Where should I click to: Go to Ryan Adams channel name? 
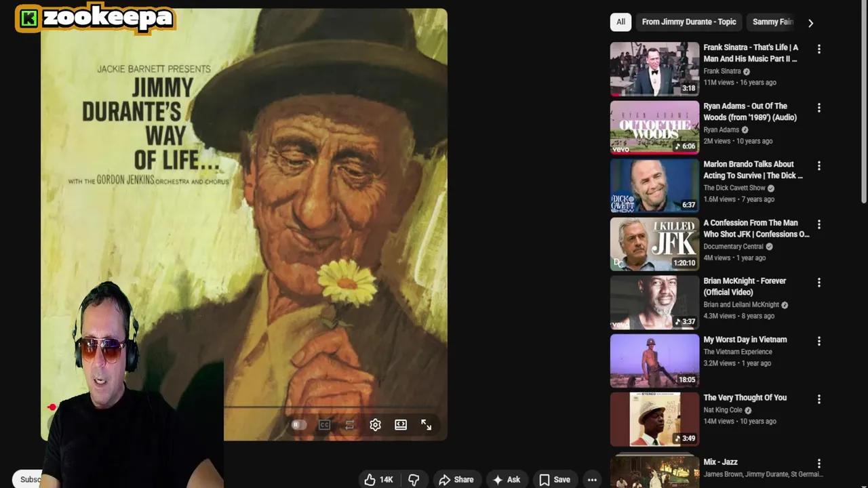(x=721, y=129)
